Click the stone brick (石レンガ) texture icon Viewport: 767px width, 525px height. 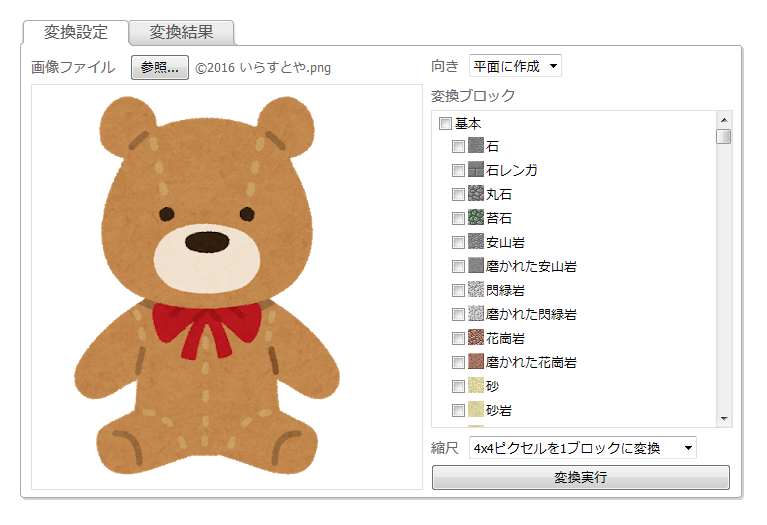(476, 170)
